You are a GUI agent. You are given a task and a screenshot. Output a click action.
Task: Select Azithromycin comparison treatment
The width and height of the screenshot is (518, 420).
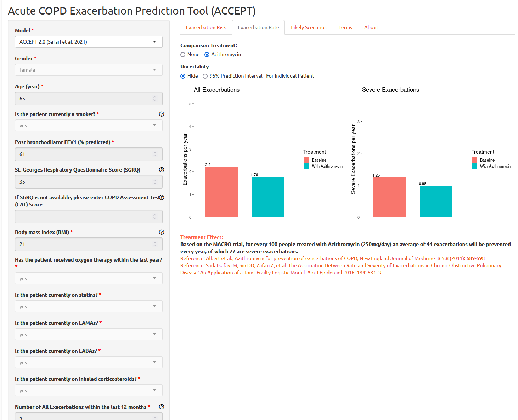207,55
